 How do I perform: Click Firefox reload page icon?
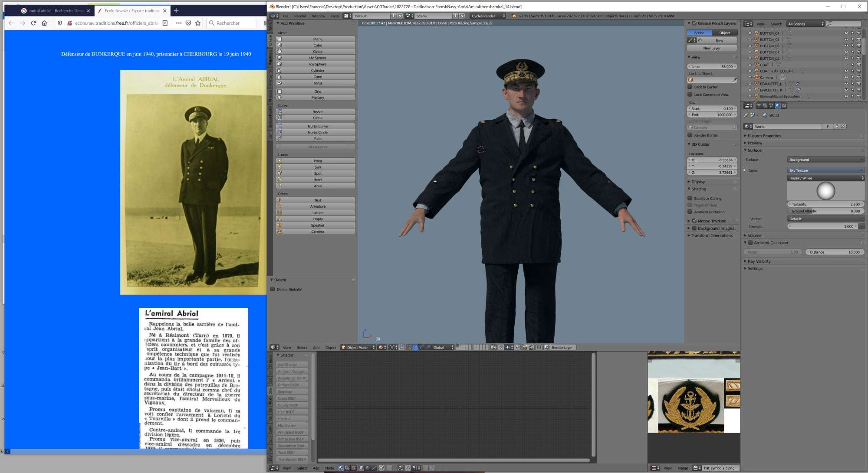coord(33,23)
